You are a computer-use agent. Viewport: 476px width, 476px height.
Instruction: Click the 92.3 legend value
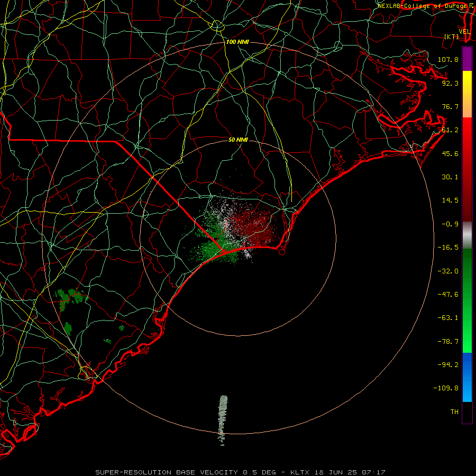point(450,83)
